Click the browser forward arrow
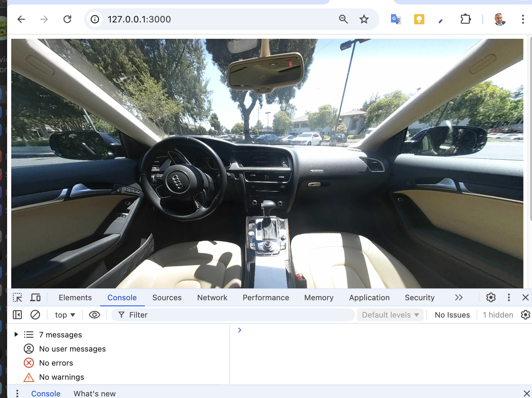532x398 pixels. coord(44,19)
